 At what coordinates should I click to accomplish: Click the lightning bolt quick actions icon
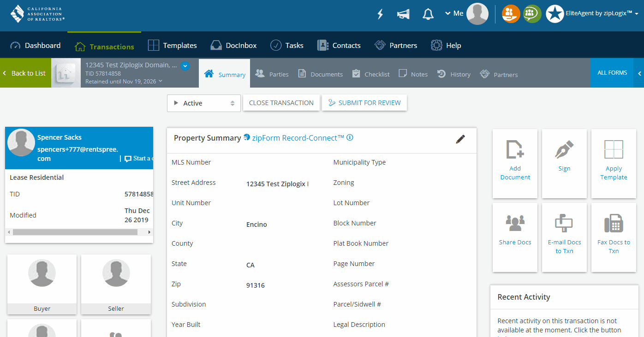[x=380, y=14]
